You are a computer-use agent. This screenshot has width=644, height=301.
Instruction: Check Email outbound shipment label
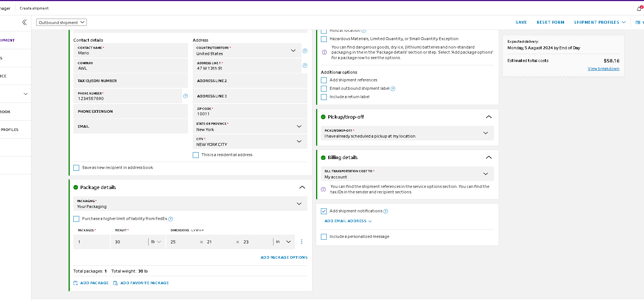(x=324, y=89)
